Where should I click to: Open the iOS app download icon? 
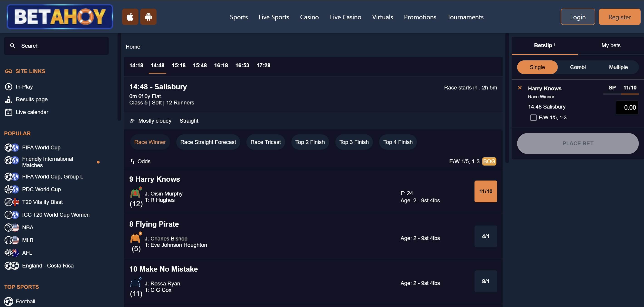[x=130, y=17]
